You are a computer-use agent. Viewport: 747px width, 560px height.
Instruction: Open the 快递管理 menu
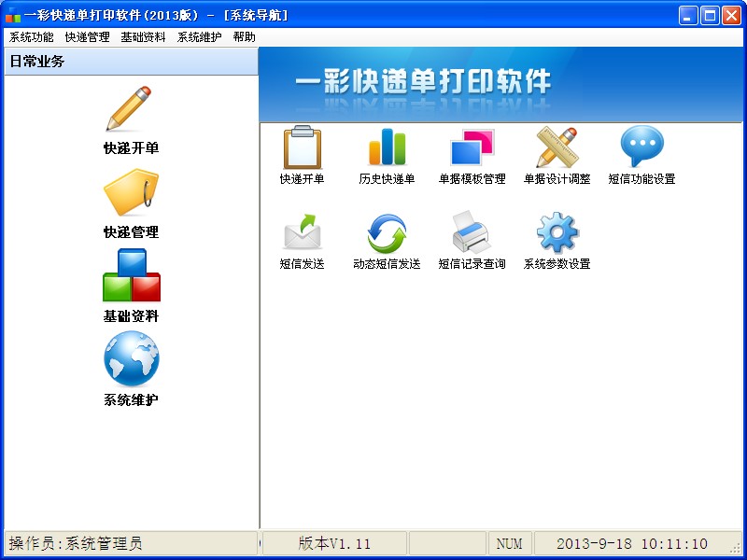click(87, 37)
